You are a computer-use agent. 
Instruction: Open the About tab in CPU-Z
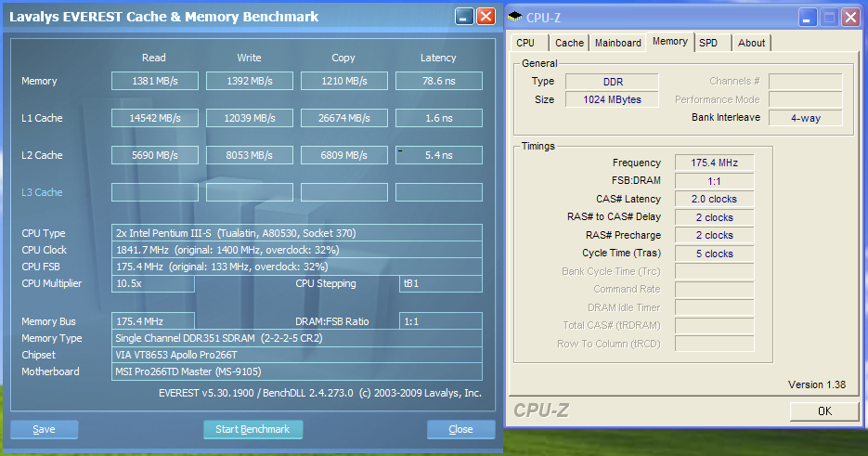coord(751,43)
